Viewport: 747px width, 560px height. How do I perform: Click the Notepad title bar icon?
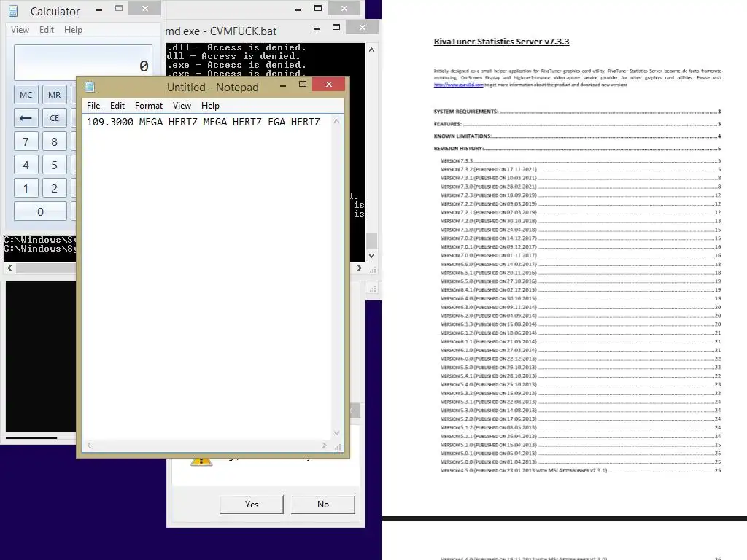point(90,87)
